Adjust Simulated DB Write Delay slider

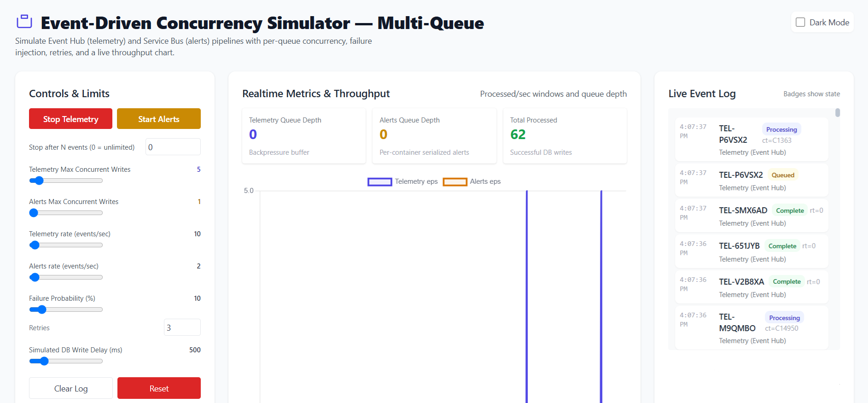(x=66, y=361)
